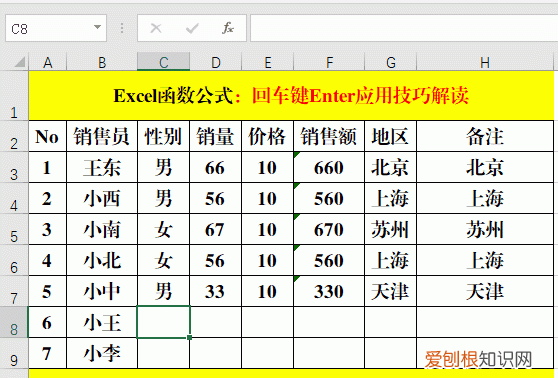558x378 pixels.
Task: Click the "性别" header cell
Action: (x=163, y=136)
